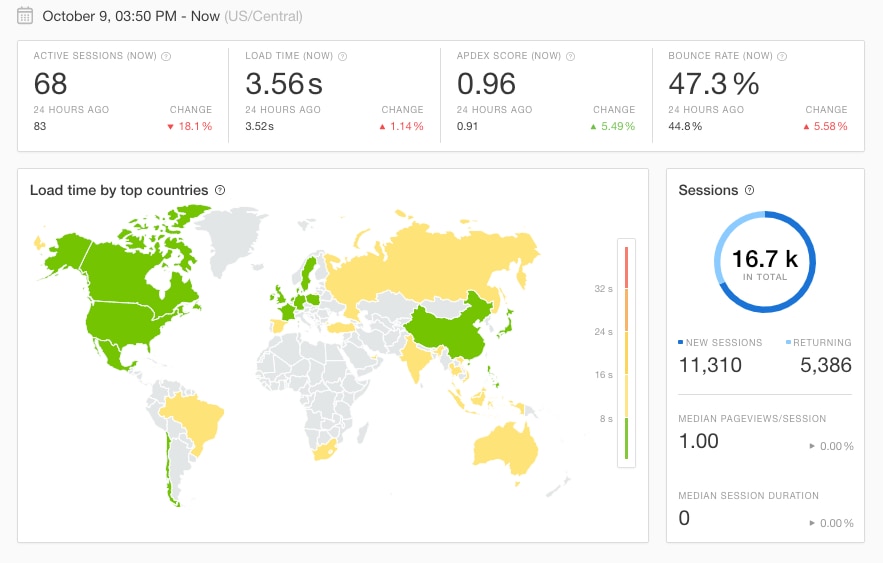Image resolution: width=883 pixels, height=563 pixels.
Task: Click the 3.56 s load time value
Action: [284, 84]
